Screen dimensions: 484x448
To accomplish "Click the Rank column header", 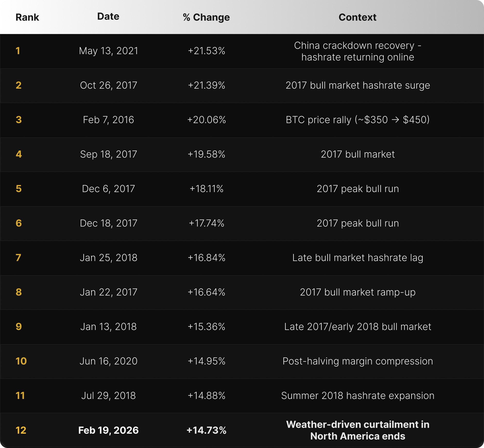I will [27, 17].
